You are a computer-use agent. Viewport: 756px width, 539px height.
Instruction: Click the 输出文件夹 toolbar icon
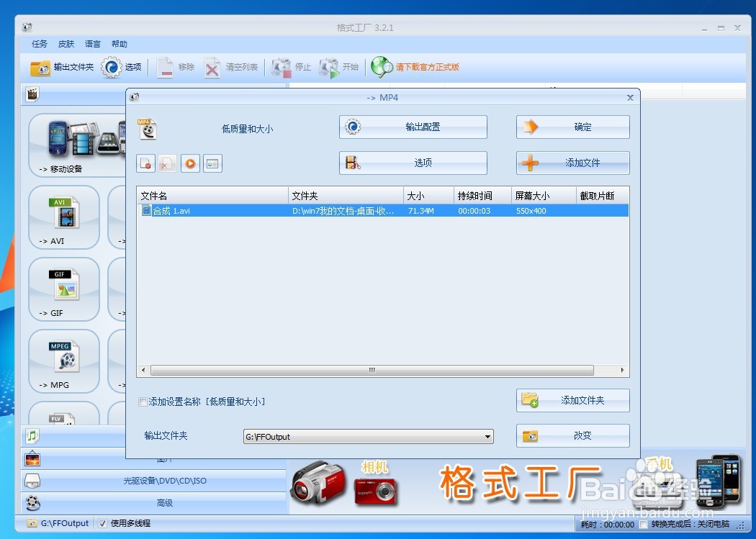click(x=40, y=67)
